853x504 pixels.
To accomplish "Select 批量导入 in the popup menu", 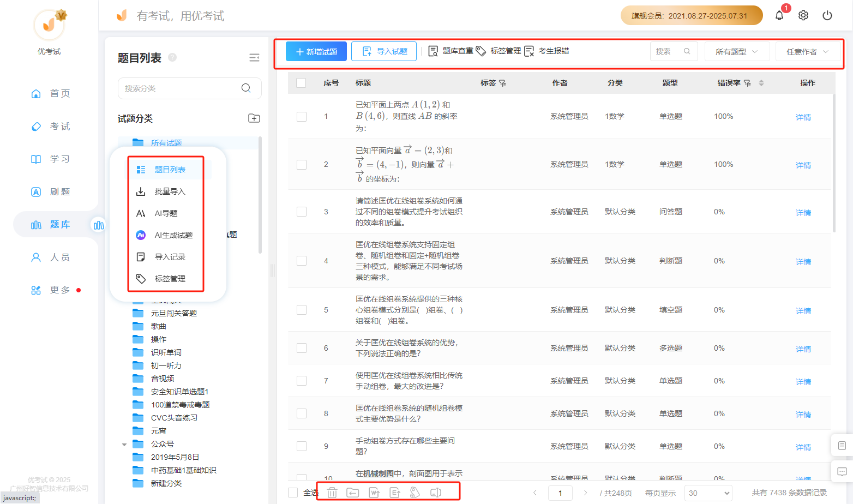I will pos(170,191).
